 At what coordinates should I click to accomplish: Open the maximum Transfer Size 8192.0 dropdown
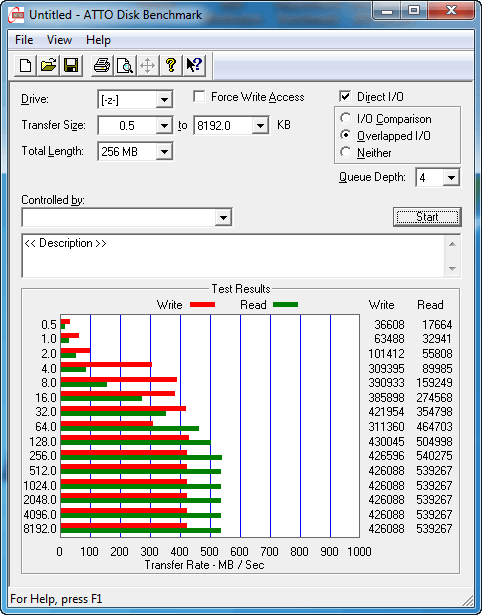[260, 126]
